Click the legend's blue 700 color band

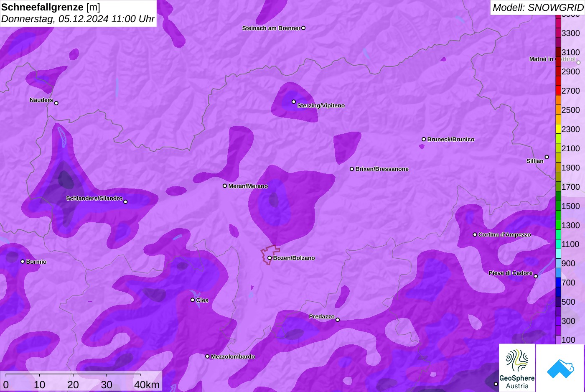(x=558, y=283)
